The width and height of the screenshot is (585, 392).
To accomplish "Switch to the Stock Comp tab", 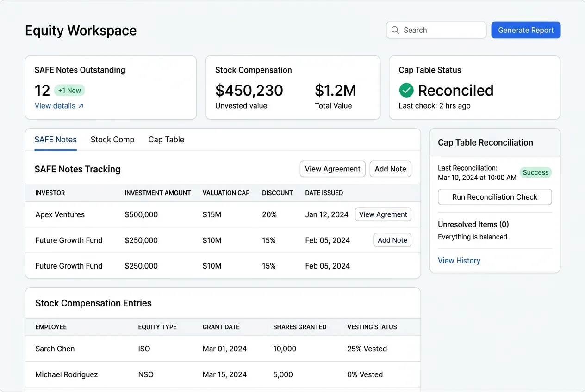I will tap(112, 140).
